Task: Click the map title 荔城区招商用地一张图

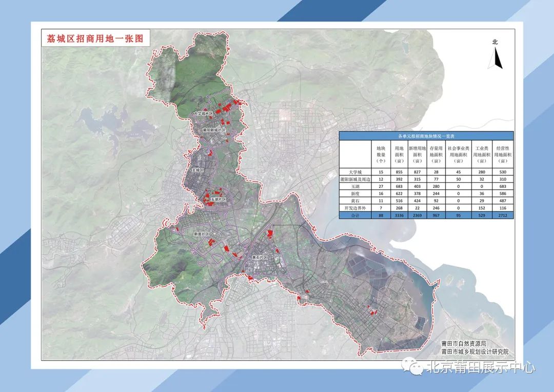Action: [94, 38]
